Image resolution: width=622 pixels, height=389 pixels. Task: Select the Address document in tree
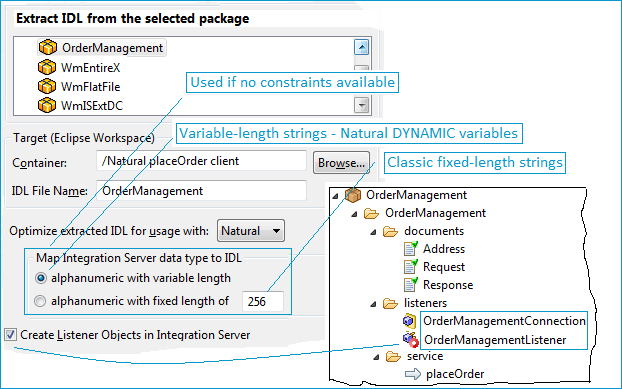click(x=444, y=249)
